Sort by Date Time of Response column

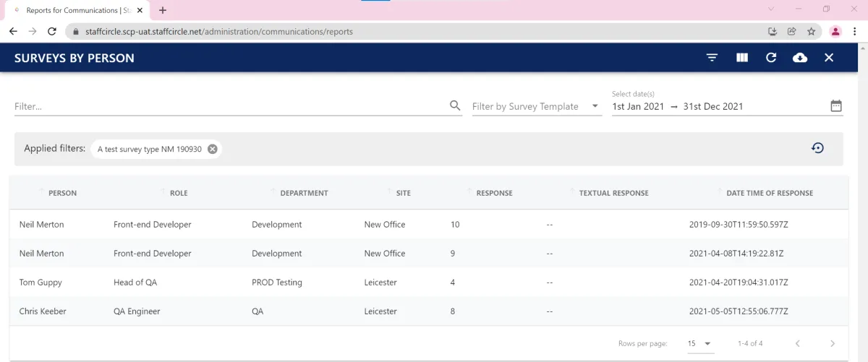[770, 193]
